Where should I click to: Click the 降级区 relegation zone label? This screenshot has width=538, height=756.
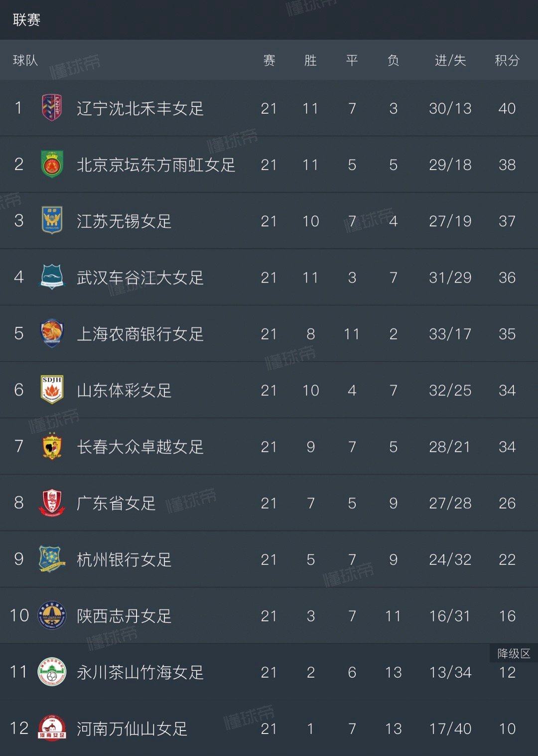[514, 653]
